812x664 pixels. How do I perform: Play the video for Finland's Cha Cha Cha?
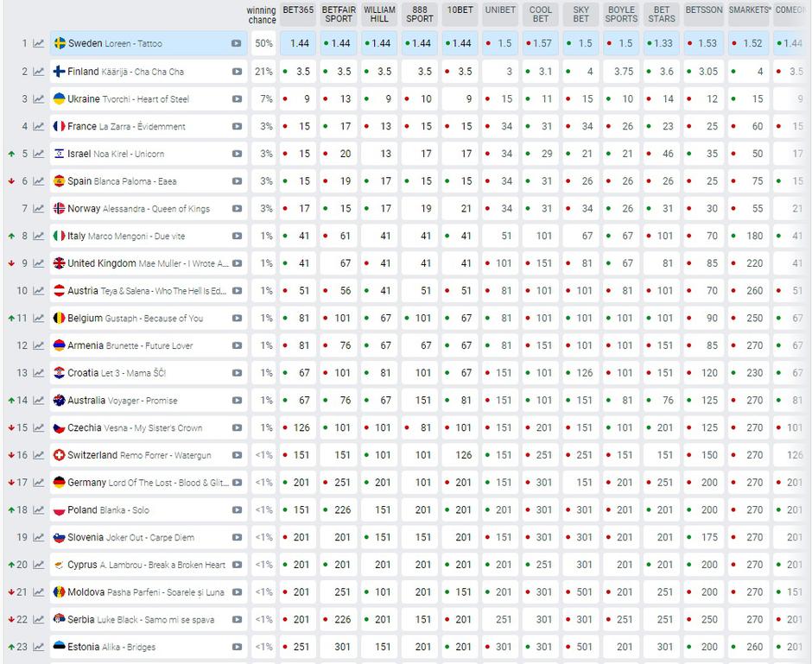(237, 72)
